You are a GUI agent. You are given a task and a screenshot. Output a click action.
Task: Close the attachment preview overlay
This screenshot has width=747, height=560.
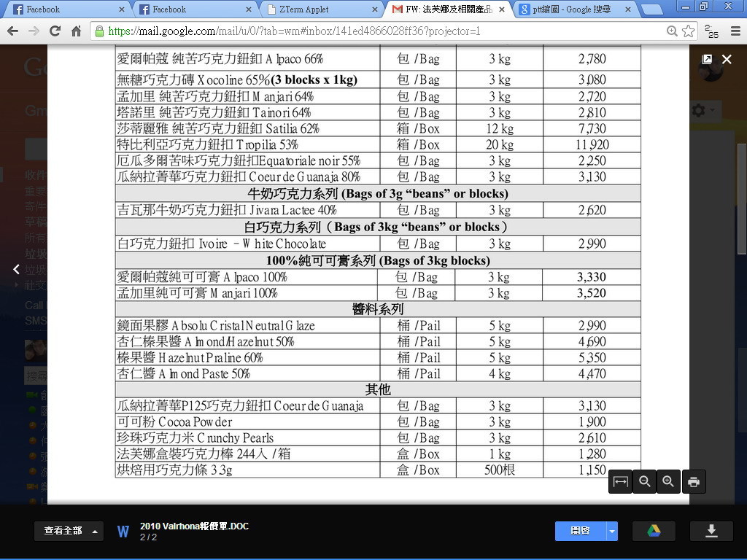point(727,59)
